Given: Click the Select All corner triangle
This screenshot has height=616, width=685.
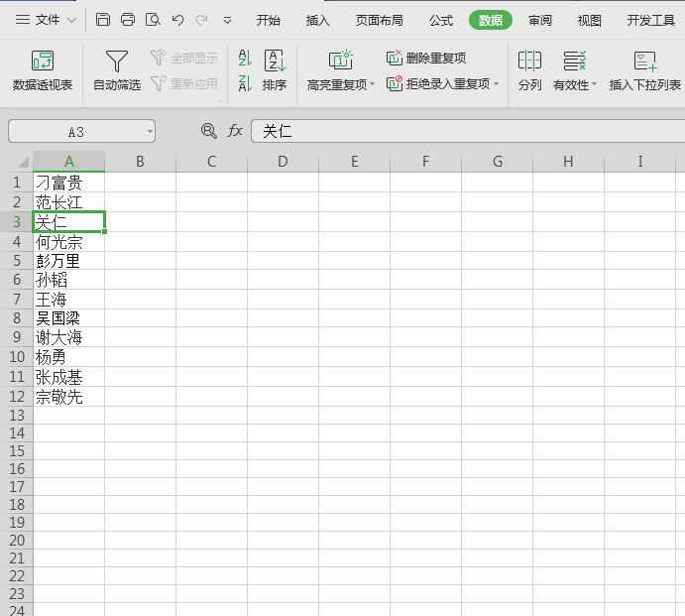Looking at the screenshot, I should (x=22, y=162).
